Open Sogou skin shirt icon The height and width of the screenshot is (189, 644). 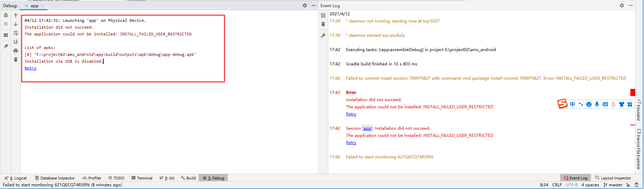click(x=621, y=104)
